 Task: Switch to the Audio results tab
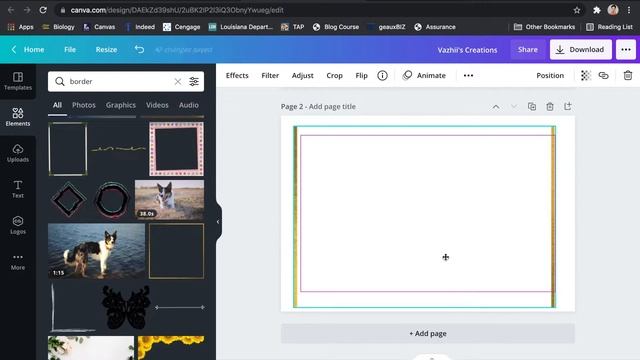click(189, 105)
